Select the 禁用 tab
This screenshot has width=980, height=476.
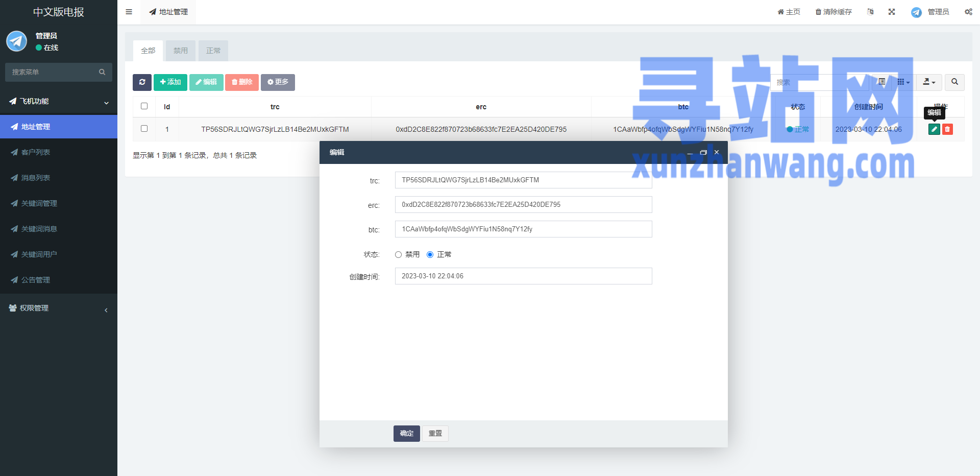pyautogui.click(x=181, y=51)
